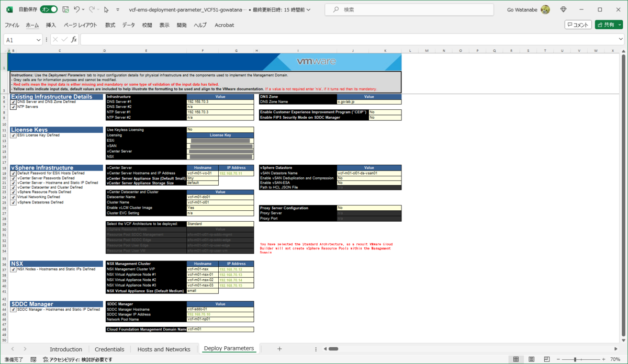Click the formula bar confirm checkmark icon
Screen dimensions: 628x364
click(64, 40)
